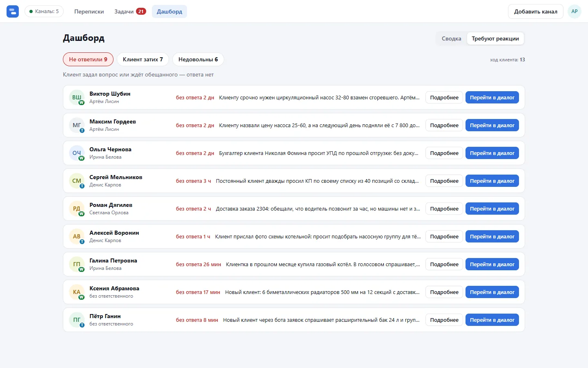Go to dialog with Алексей Воронин
Viewport: 588px width, 368px height.
[492, 236]
